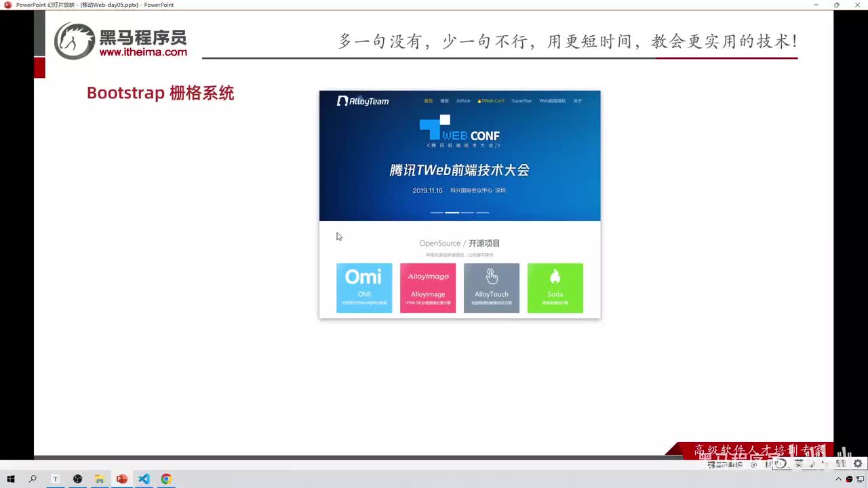The width and height of the screenshot is (868, 488).
Task: Open the blue Omi project card
Action: [x=364, y=288]
